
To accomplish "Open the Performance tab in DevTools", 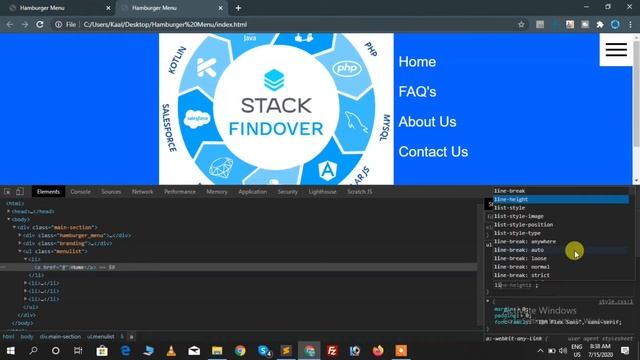I will click(x=180, y=191).
